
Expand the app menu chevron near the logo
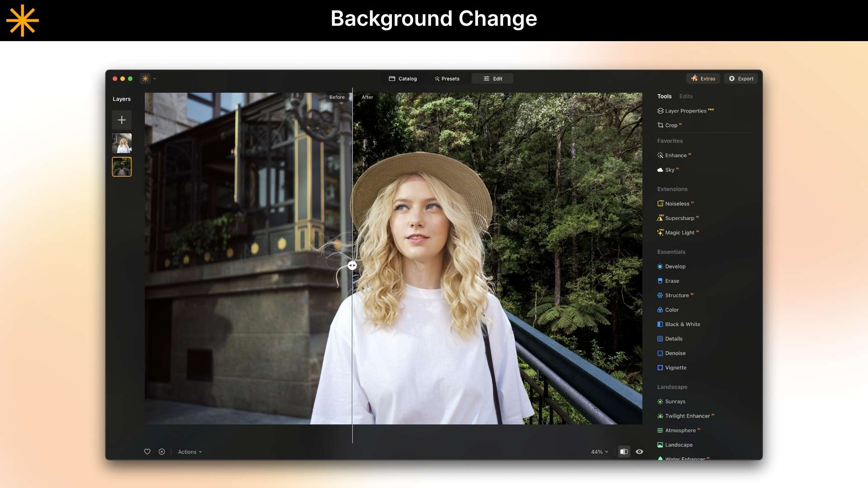155,78
